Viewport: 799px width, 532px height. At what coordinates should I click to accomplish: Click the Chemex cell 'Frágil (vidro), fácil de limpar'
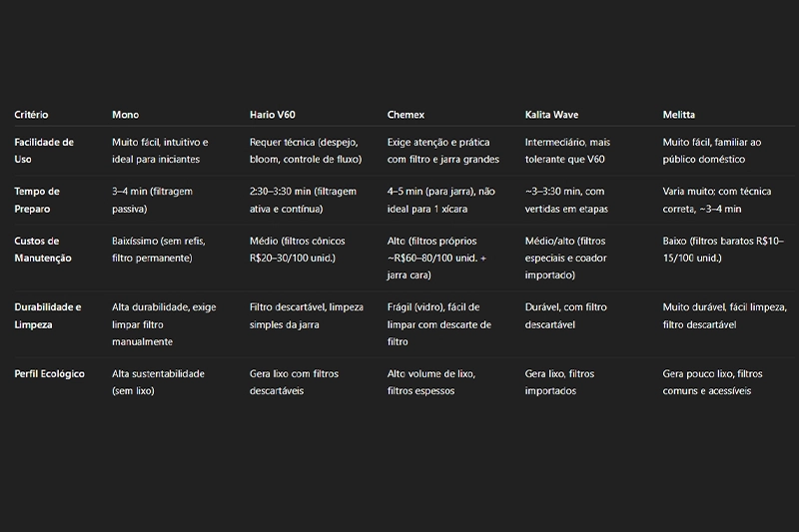(x=439, y=324)
